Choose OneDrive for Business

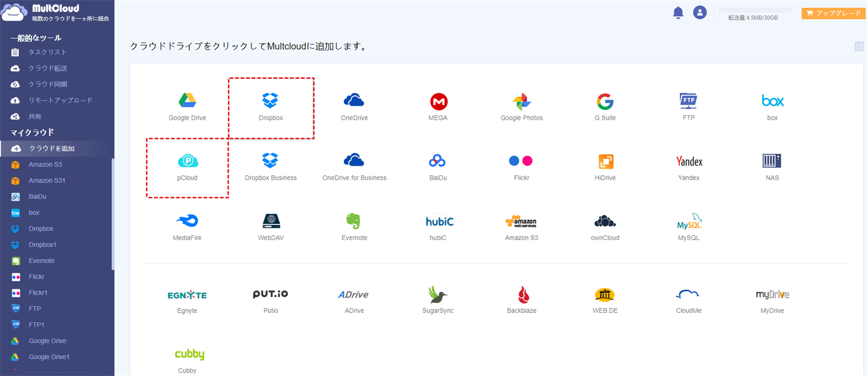[354, 167]
